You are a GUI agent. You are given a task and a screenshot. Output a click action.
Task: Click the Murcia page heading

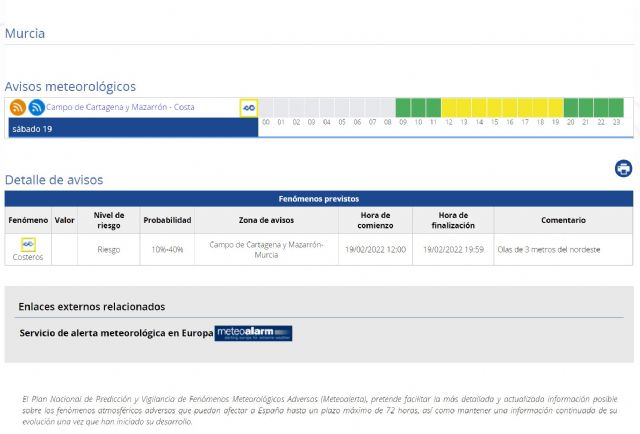(25, 33)
